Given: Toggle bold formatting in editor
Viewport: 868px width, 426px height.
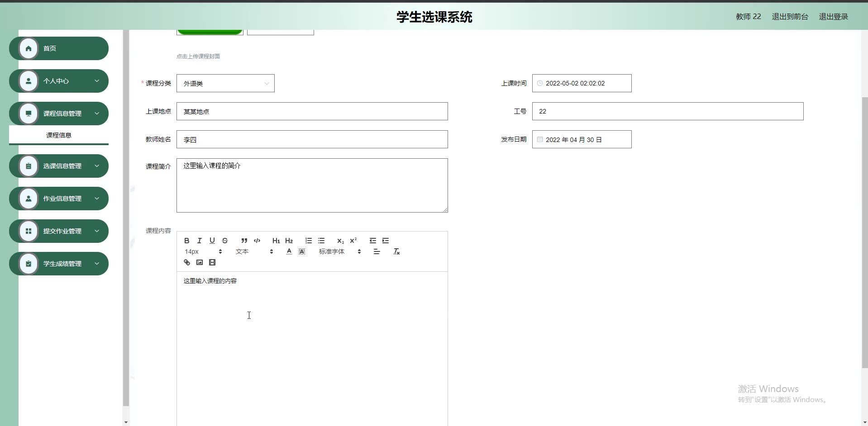Looking at the screenshot, I should [186, 241].
